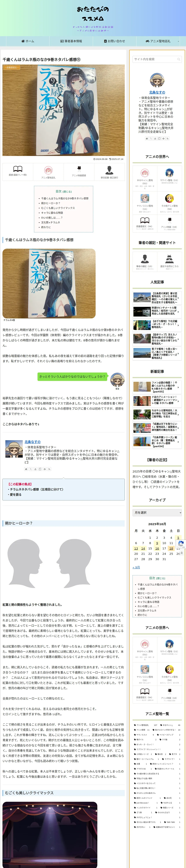
Task: Jump to 文化祭×チラムネ in article 目次
Action: (51, 222)
